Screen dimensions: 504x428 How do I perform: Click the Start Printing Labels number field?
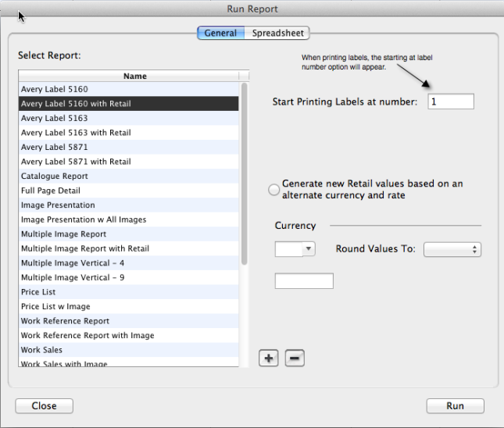pyautogui.click(x=450, y=102)
